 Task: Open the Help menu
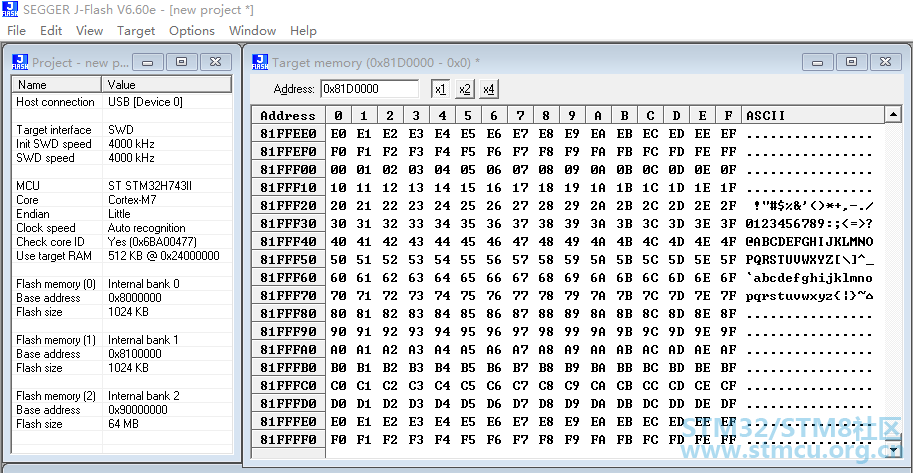[x=303, y=30]
